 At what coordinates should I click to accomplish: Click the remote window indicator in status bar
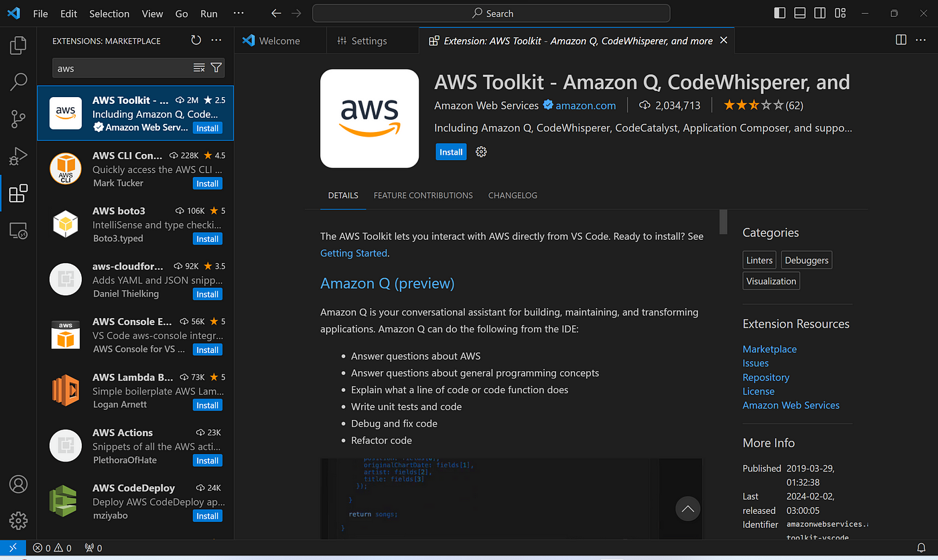pyautogui.click(x=13, y=547)
